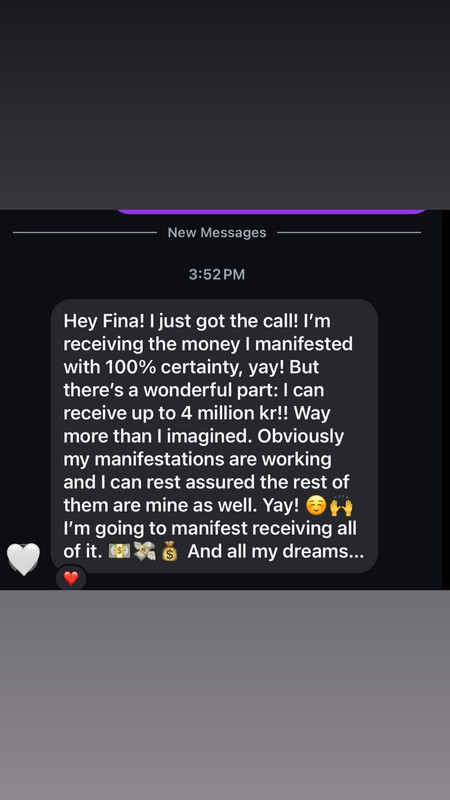Tap the red heart reaction badge

click(71, 578)
